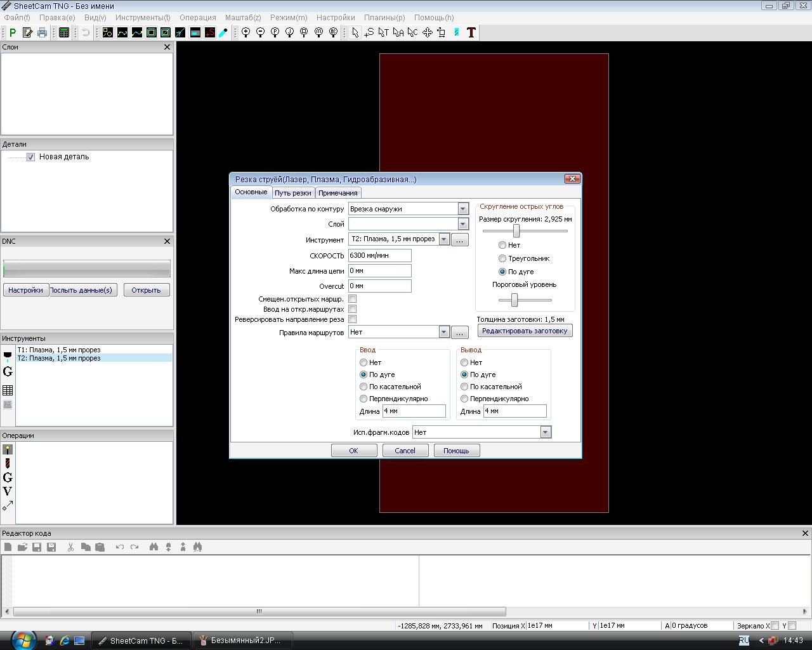This screenshot has height=650, width=812.
Task: Open the Инструмент dropdown showing T2: Плазма
Action: click(444, 239)
